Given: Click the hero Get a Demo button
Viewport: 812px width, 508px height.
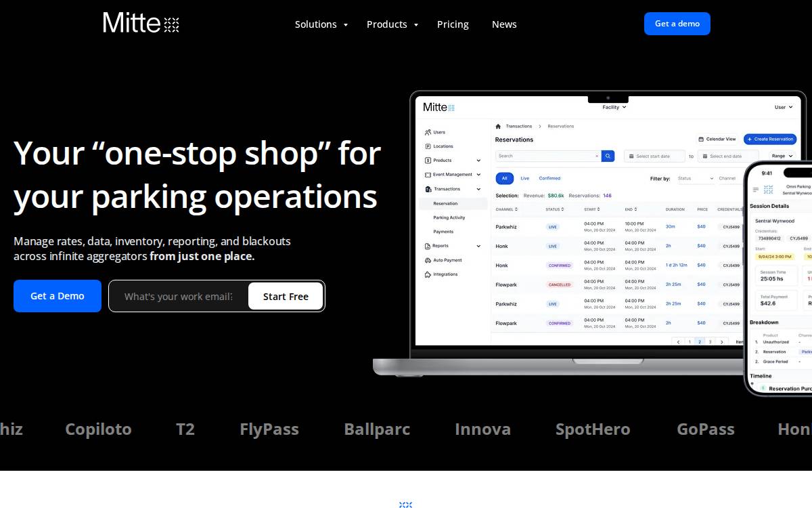Looking at the screenshot, I should tap(58, 296).
